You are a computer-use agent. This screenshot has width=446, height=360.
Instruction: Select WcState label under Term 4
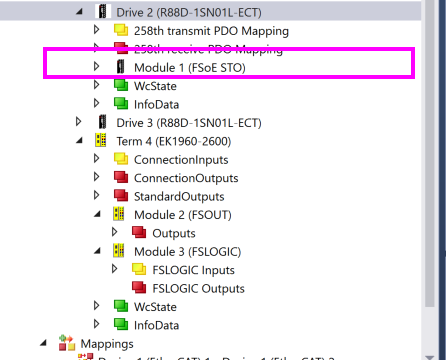155,307
